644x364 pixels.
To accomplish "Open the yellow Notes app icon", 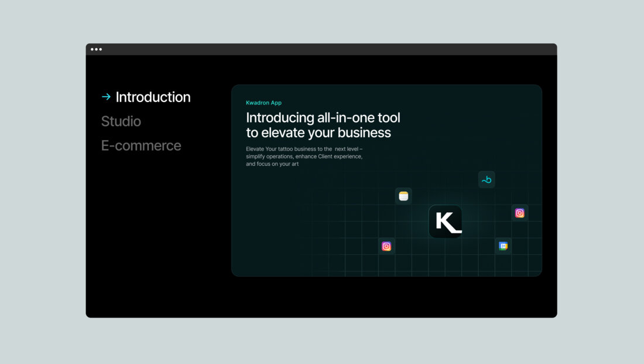I will 403,196.
